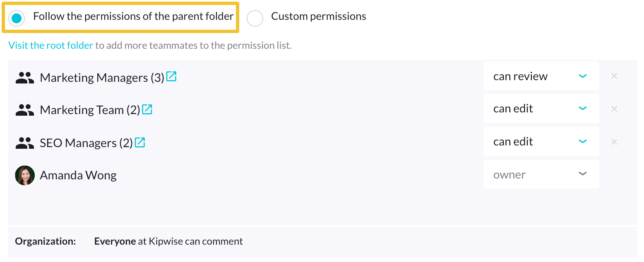
Task: Click the Amanda Wong name label
Action: point(78,176)
